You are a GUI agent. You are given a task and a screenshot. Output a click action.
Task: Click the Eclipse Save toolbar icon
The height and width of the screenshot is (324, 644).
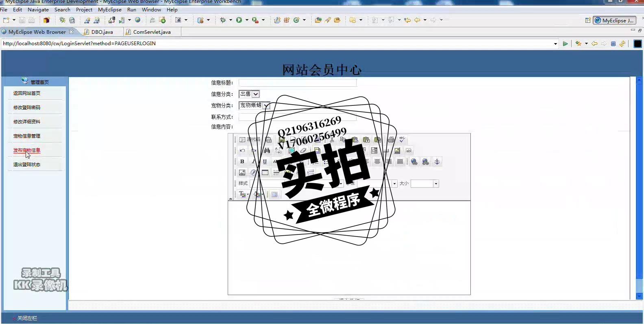(22, 20)
